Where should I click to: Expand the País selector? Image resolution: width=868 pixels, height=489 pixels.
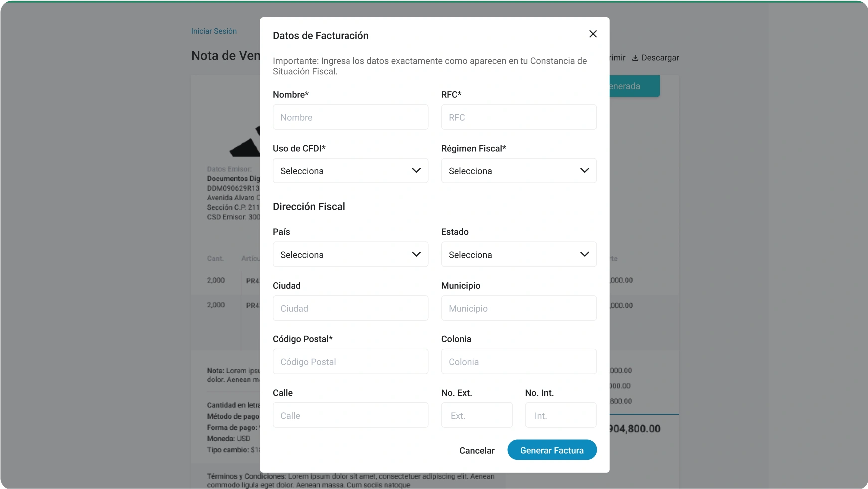(350, 255)
